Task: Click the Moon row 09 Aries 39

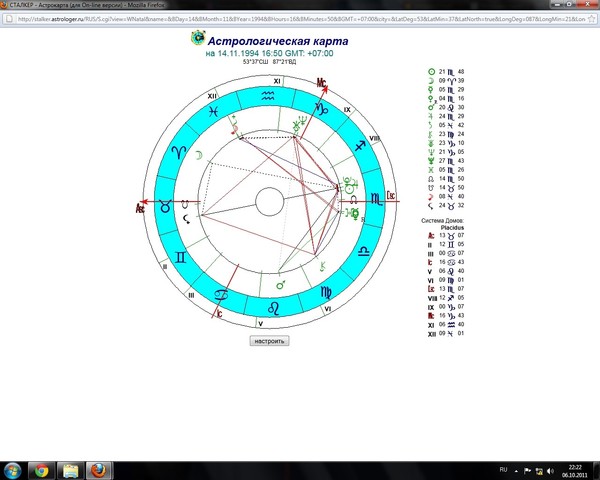Action: [446, 80]
